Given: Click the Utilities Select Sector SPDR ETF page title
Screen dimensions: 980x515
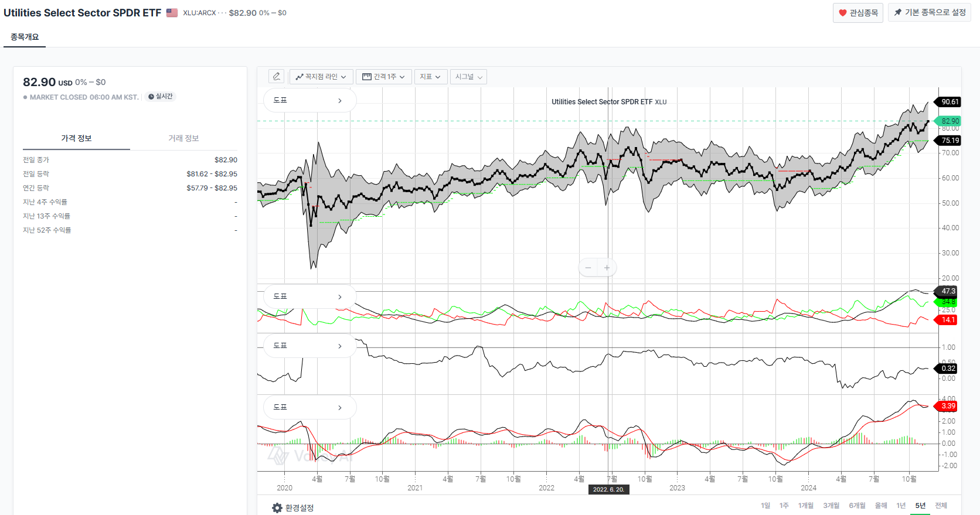Looking at the screenshot, I should [82, 13].
